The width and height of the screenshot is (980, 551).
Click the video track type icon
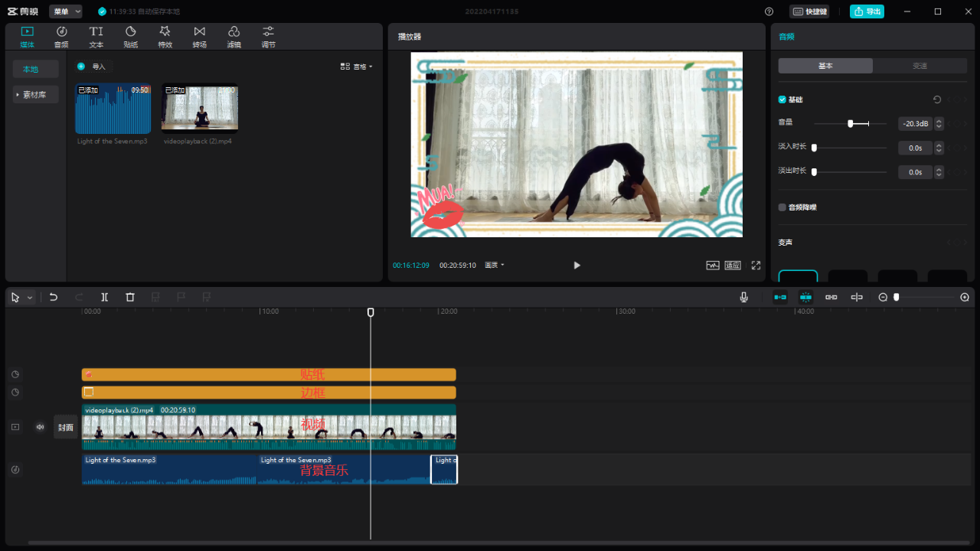pyautogui.click(x=15, y=427)
